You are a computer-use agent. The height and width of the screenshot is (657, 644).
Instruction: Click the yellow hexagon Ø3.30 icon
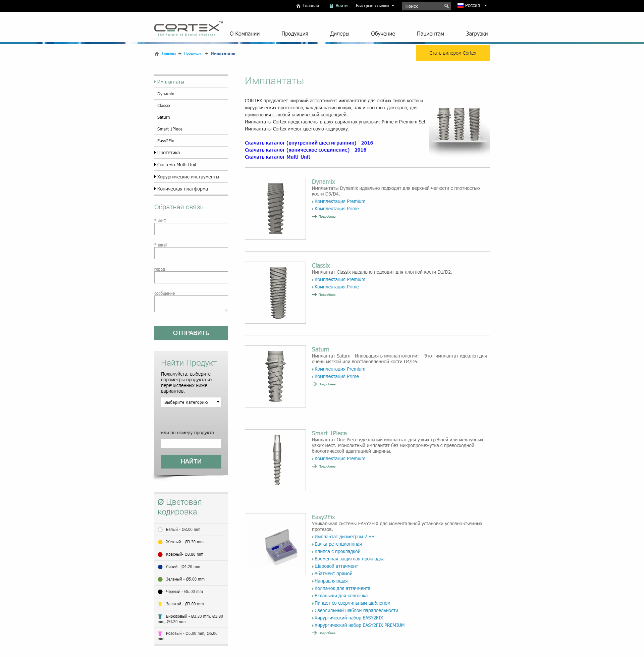(160, 542)
